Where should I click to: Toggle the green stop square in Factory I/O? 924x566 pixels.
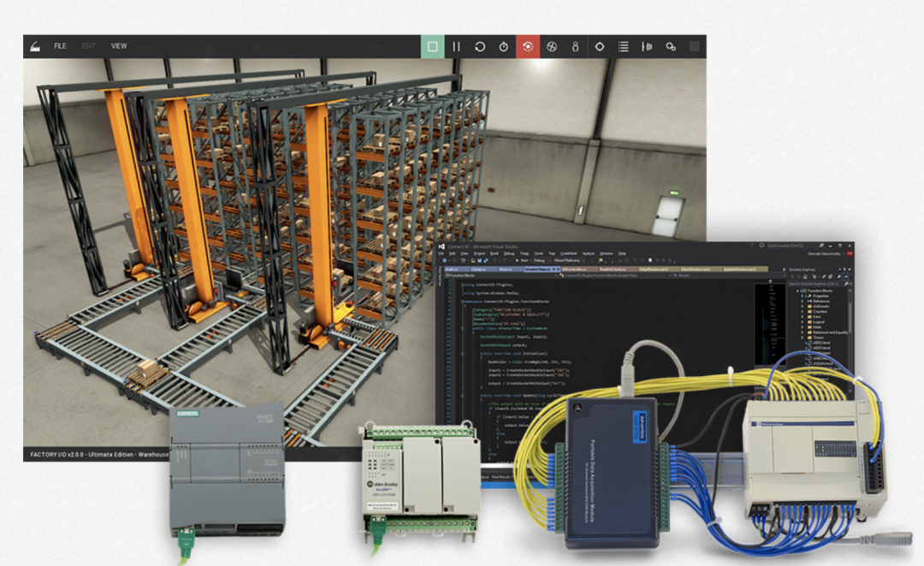click(433, 47)
